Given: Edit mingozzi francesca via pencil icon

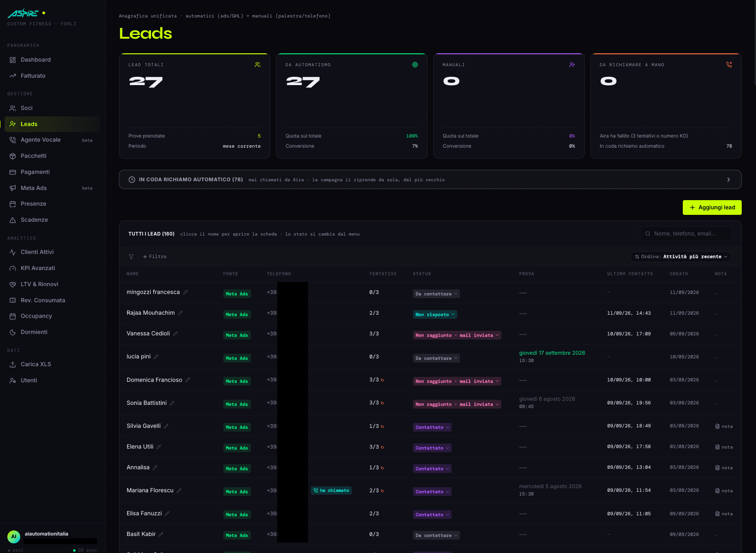Looking at the screenshot, I should pyautogui.click(x=186, y=292).
